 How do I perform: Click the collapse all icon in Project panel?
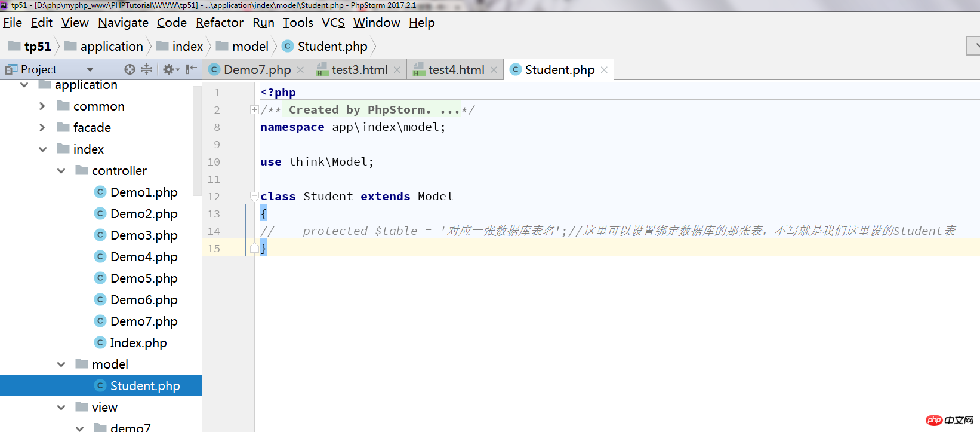point(147,69)
